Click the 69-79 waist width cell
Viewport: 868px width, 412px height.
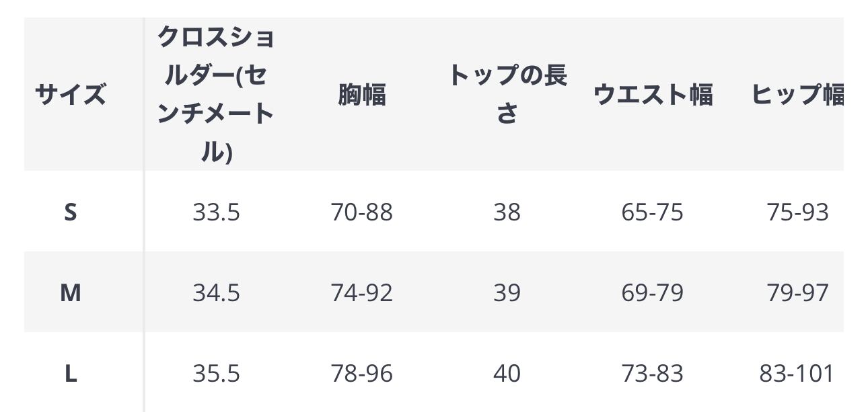click(x=652, y=293)
